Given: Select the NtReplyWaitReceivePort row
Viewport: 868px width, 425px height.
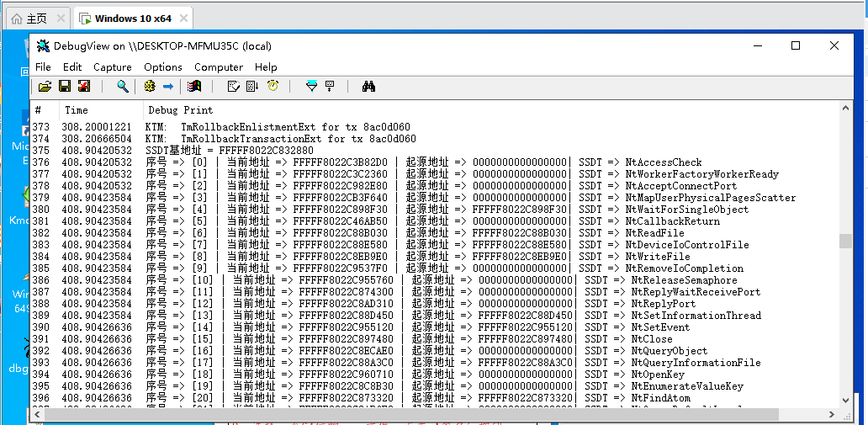Looking at the screenshot, I should click(435, 291).
